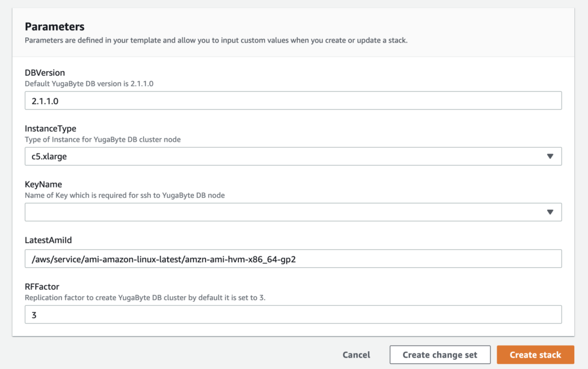588x369 pixels.
Task: Click the InstanceType field label
Action: (x=51, y=129)
